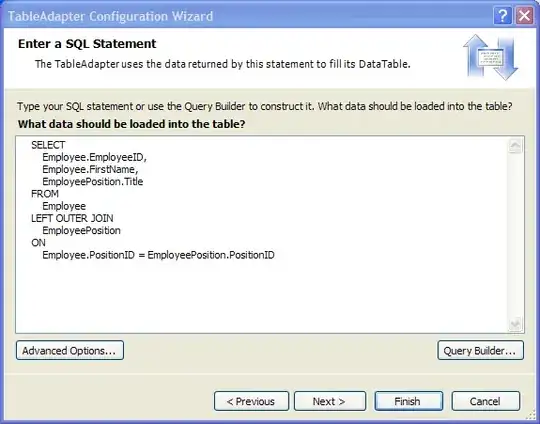This screenshot has width=540, height=424.
Task: Click Finish to complete the wizard
Action: 409,401
